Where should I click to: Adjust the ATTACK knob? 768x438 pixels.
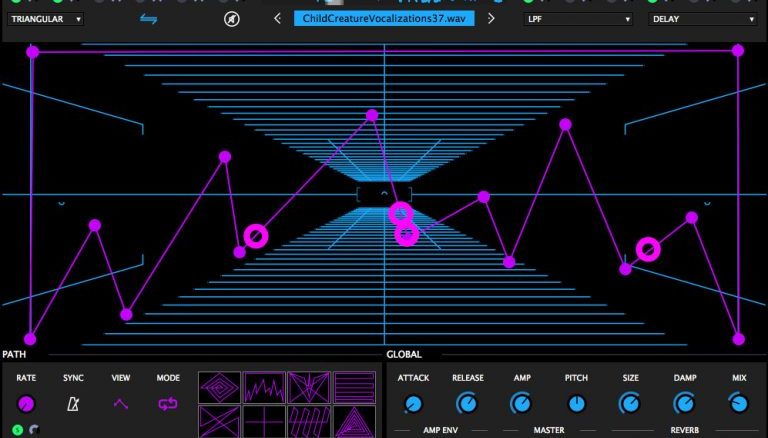pyautogui.click(x=413, y=404)
